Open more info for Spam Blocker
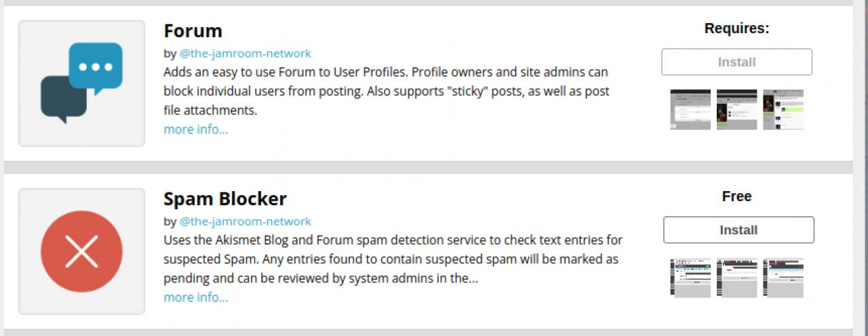 (195, 297)
